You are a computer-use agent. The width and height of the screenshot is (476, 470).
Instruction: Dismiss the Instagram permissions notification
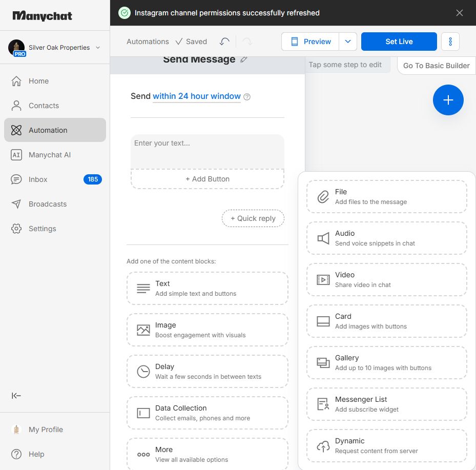coord(459,13)
